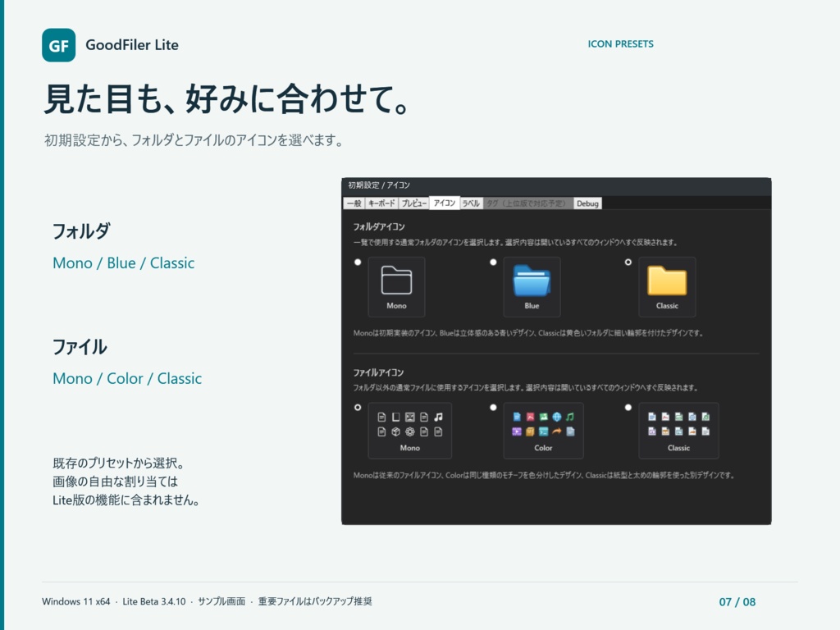Enable the Classic file radio button

pyautogui.click(x=628, y=407)
